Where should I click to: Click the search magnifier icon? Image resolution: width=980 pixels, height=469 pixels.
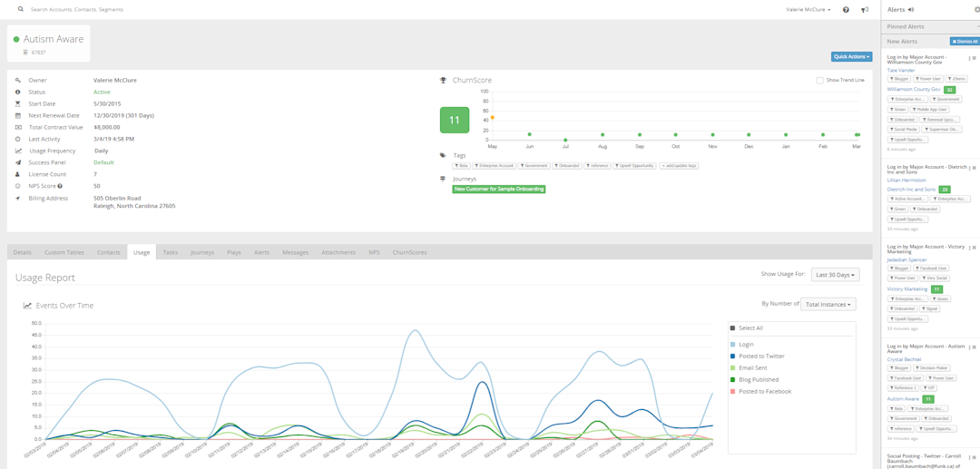pyautogui.click(x=21, y=10)
